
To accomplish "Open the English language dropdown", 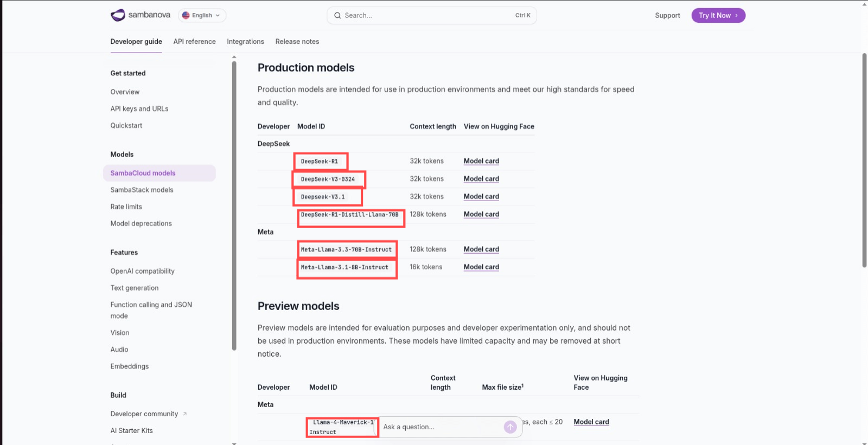I will click(202, 15).
